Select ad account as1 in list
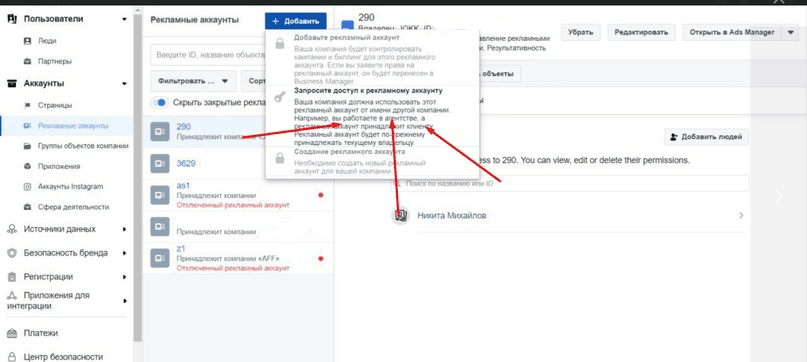Viewport: 807px width, 362px height. [237, 195]
